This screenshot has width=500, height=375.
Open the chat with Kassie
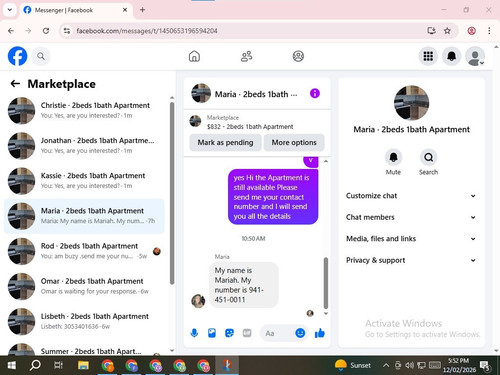[x=84, y=181]
